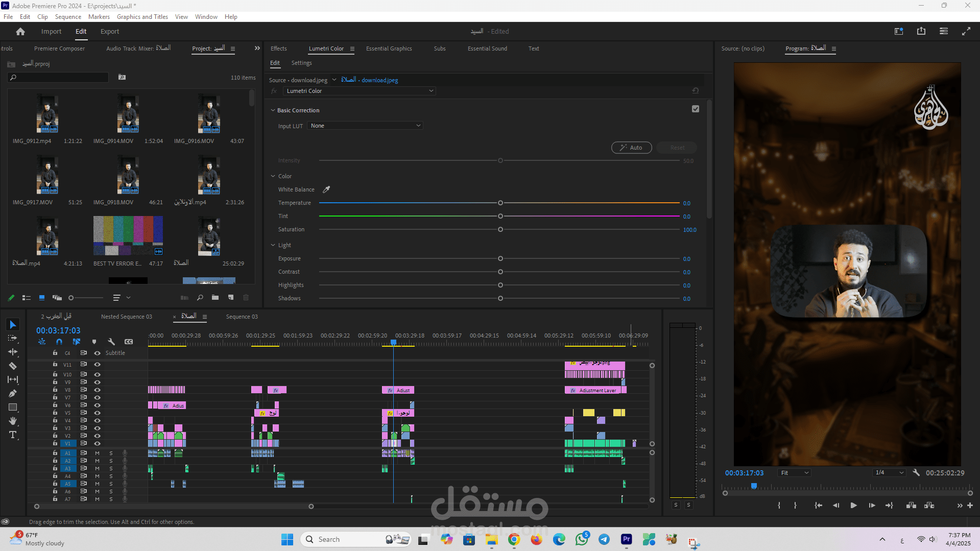980x551 pixels.
Task: Select the Rectangle tool
Action: pos(13,408)
